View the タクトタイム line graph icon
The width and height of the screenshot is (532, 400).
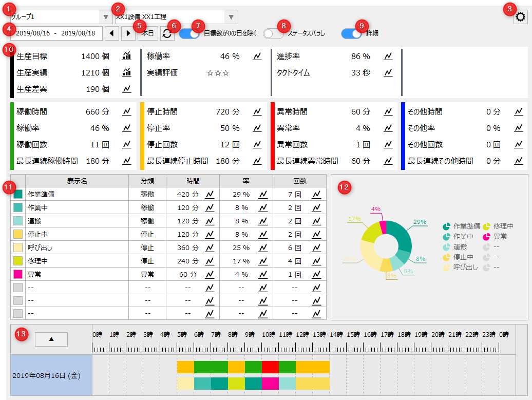[x=388, y=73]
